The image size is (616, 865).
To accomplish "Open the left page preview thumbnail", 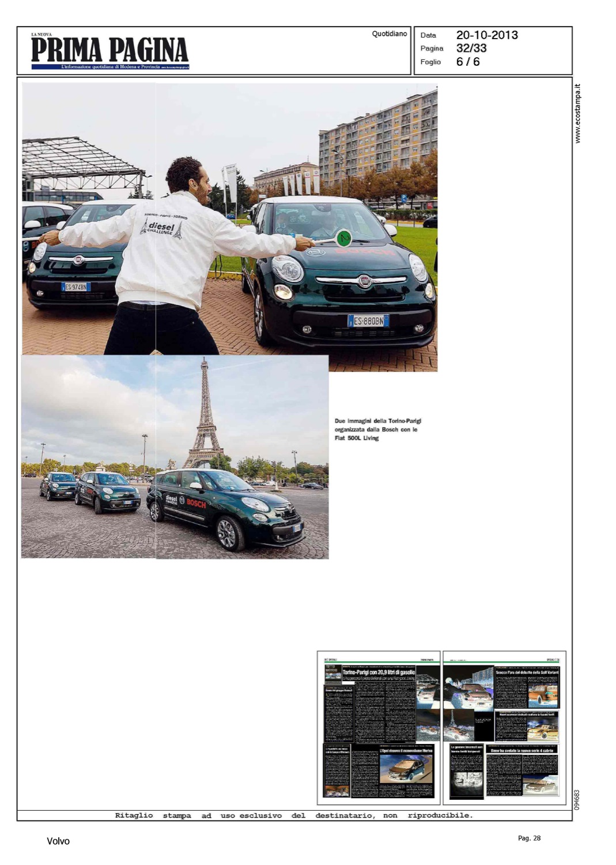I will point(379,728).
